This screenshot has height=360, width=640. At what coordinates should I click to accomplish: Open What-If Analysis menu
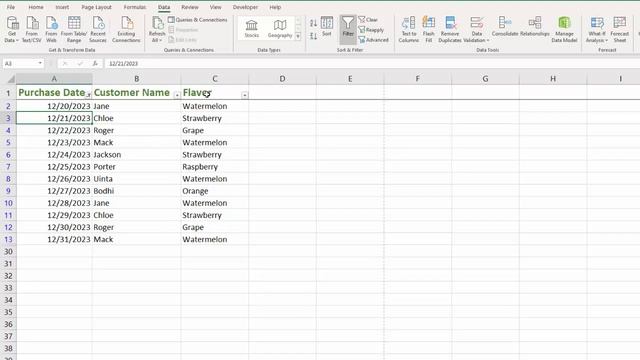point(597,29)
